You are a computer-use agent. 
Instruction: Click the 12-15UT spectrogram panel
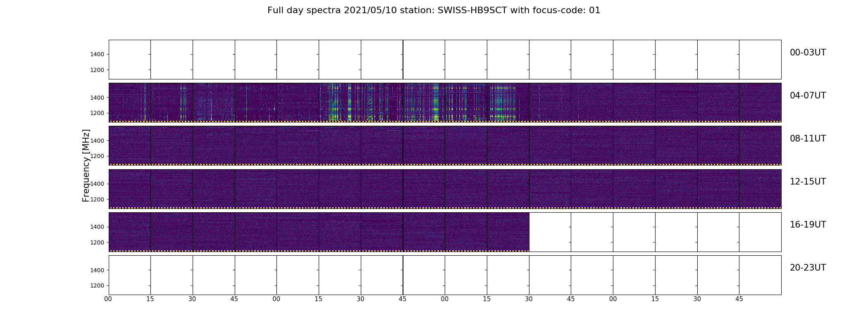pyautogui.click(x=445, y=189)
